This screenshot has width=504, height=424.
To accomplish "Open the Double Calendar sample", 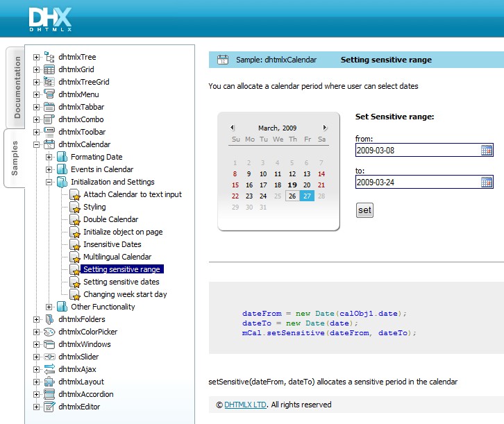I will click(x=110, y=219).
